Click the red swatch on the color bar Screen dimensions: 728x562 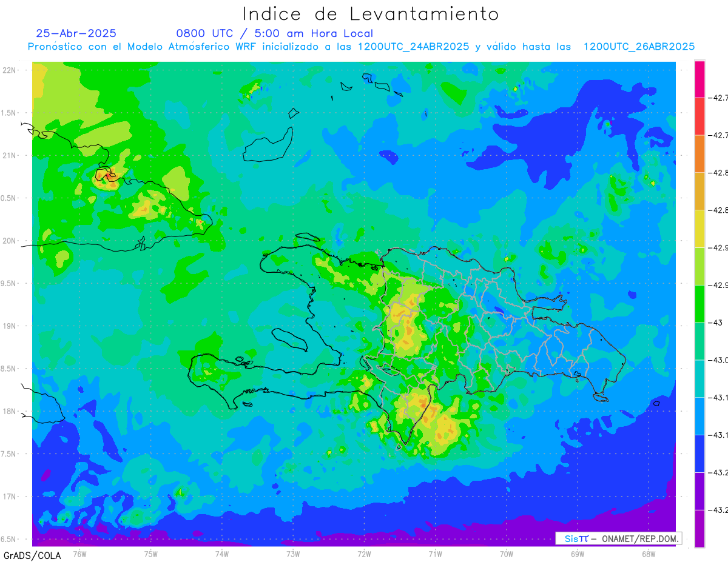(x=699, y=116)
